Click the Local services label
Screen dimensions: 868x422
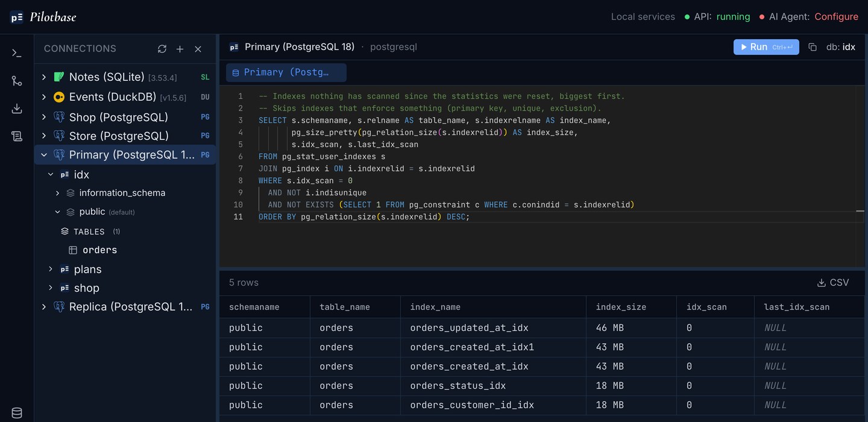coord(643,17)
